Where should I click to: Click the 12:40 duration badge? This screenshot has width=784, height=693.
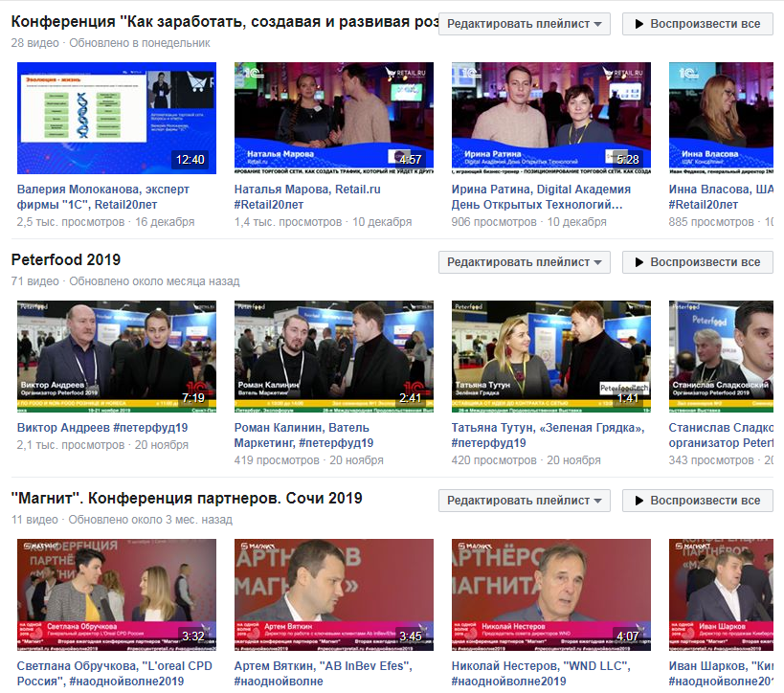tap(190, 160)
